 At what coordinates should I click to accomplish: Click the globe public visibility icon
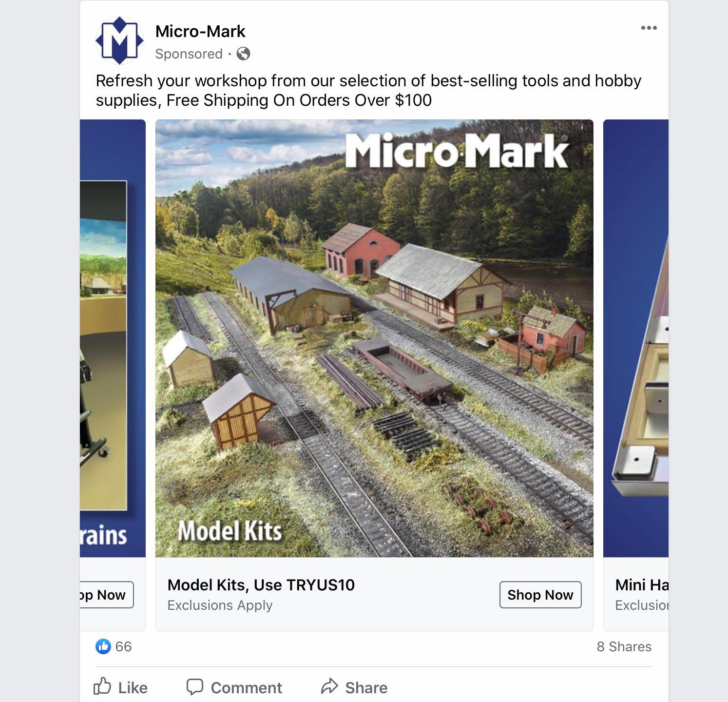(243, 54)
